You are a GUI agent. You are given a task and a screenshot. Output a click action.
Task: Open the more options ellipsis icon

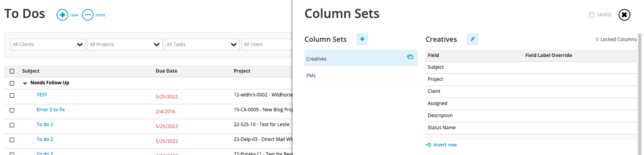tap(88, 15)
